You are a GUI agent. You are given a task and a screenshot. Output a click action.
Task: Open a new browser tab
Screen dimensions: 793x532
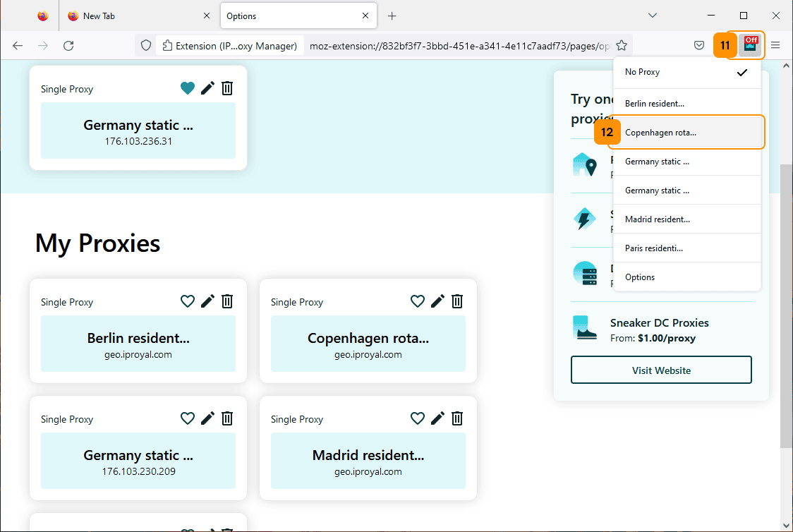point(392,16)
